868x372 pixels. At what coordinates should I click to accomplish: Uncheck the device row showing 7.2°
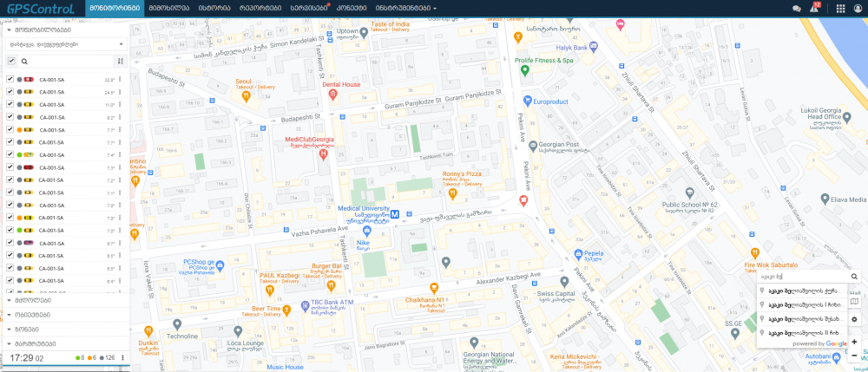tap(10, 179)
